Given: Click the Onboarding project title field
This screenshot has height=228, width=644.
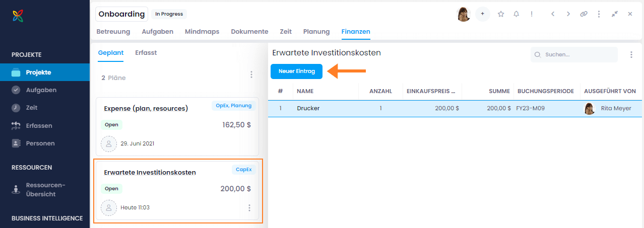Looking at the screenshot, I should point(121,14).
